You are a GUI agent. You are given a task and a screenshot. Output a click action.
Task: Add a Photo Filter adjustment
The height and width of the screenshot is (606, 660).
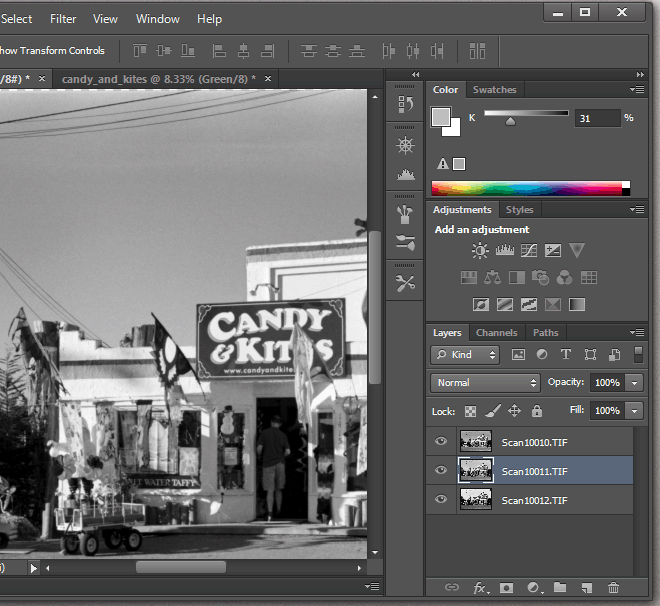(540, 277)
